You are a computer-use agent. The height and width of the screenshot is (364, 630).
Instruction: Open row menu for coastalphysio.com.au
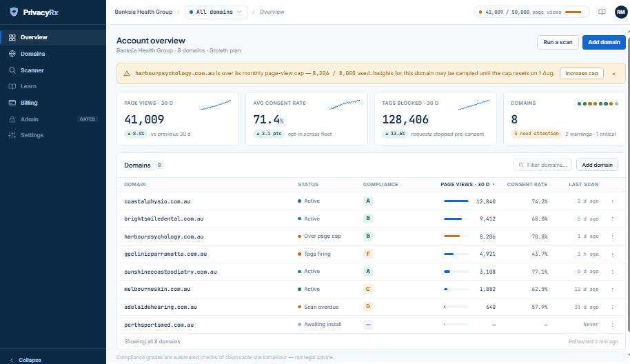(x=612, y=202)
